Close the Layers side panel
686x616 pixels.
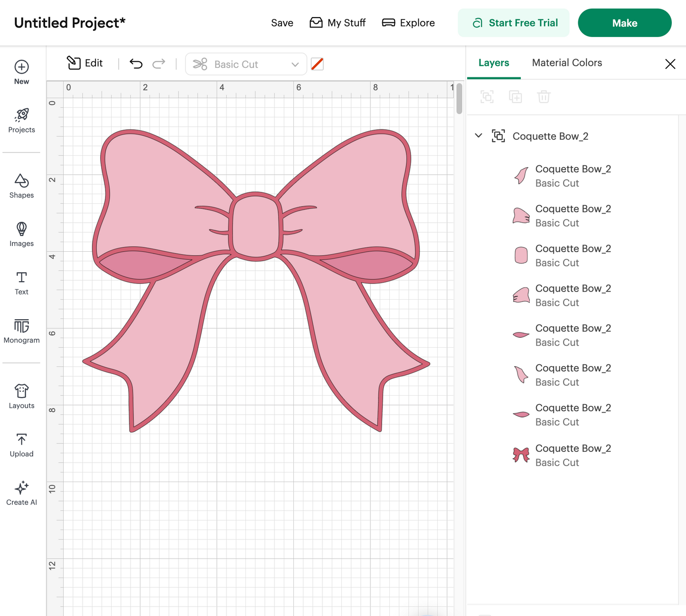pyautogui.click(x=670, y=64)
